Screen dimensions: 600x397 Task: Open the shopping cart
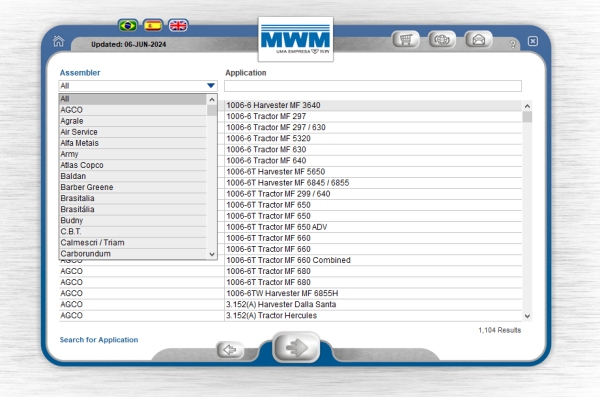tap(406, 39)
